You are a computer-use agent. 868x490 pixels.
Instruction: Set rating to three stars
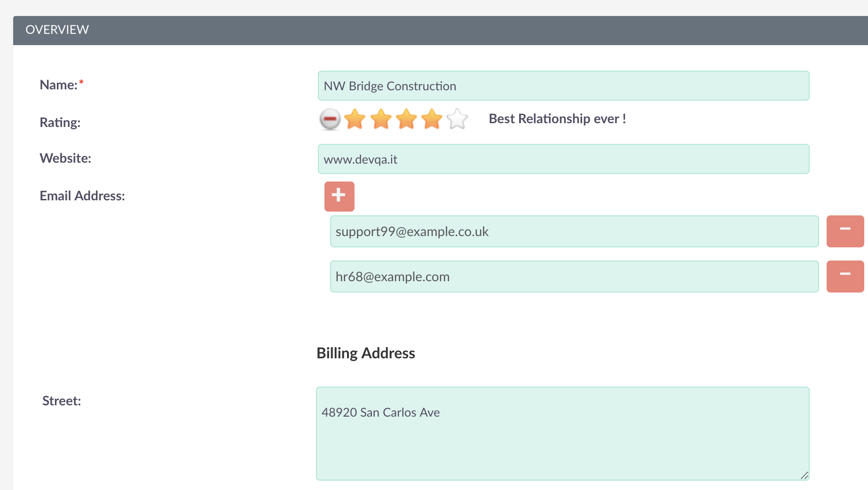pyautogui.click(x=406, y=119)
